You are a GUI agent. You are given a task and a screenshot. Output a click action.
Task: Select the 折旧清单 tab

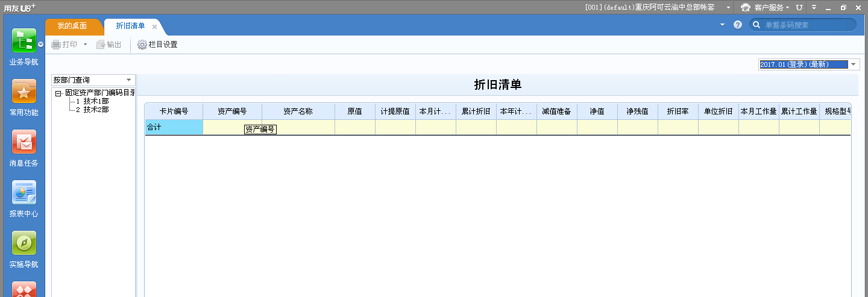(x=130, y=26)
